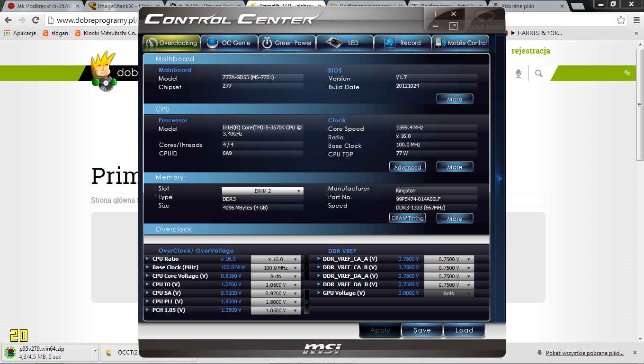Click the side panel arrow on Control Center's right edge
The width and height of the screenshot is (644, 364).
pos(500,178)
